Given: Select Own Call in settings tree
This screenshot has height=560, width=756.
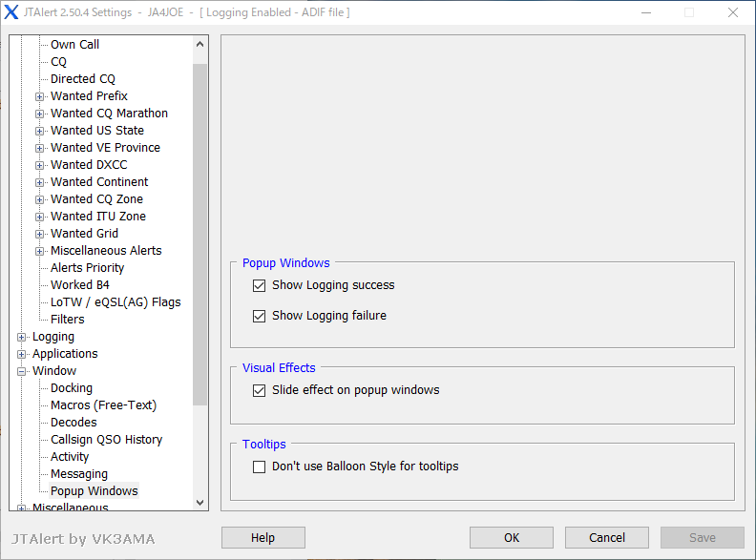Looking at the screenshot, I should pyautogui.click(x=74, y=44).
